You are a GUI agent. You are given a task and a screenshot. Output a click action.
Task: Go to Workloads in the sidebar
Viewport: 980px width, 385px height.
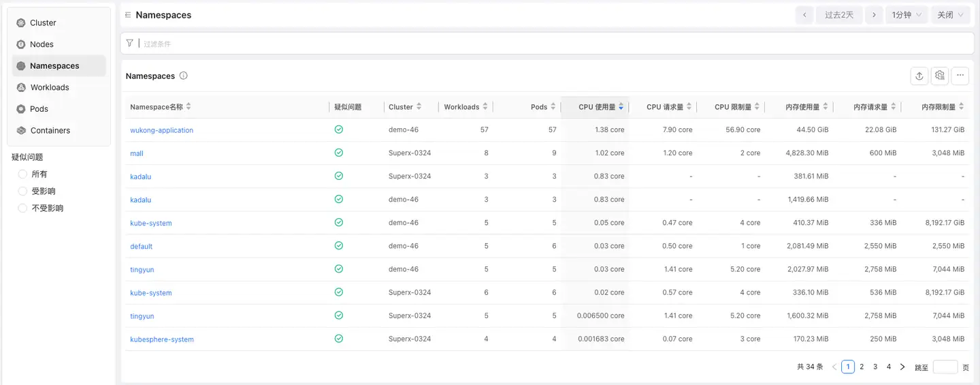[x=50, y=87]
